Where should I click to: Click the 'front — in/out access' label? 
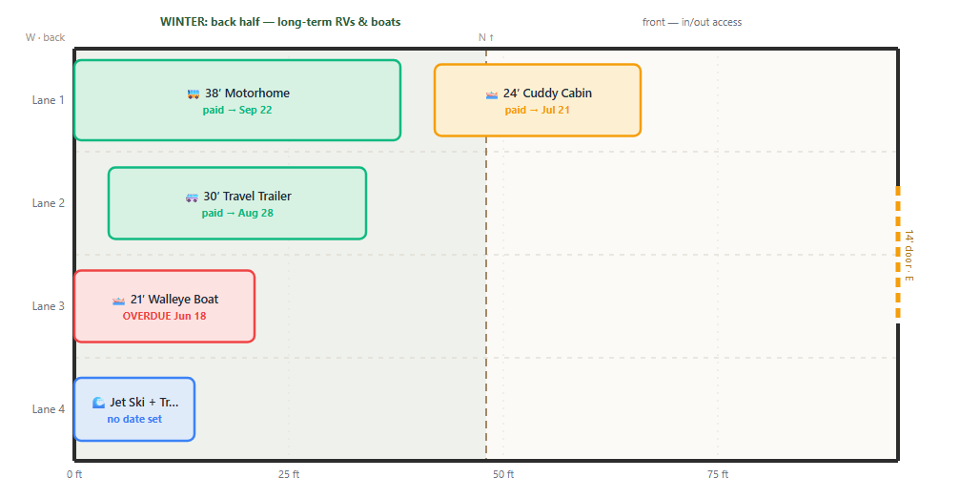(x=692, y=23)
